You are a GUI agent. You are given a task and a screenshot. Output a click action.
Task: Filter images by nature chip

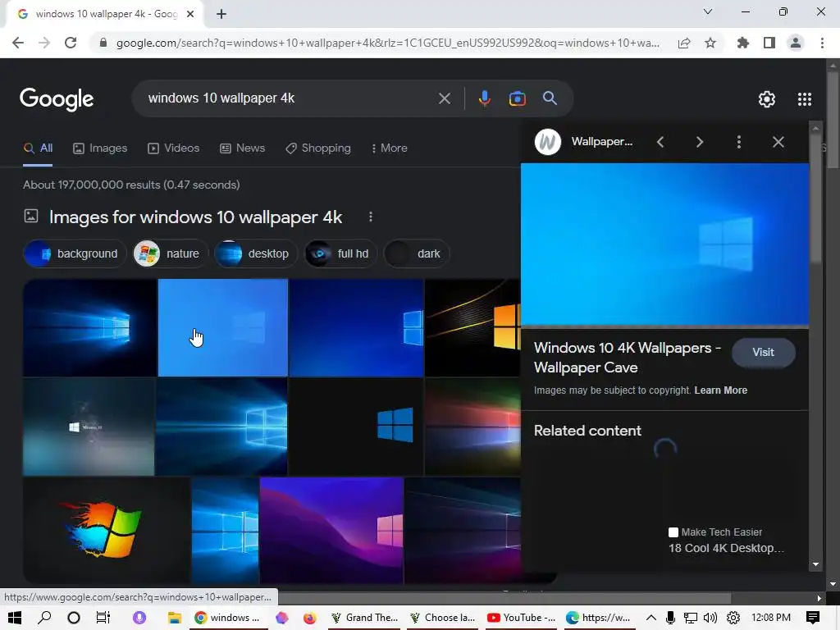click(170, 254)
